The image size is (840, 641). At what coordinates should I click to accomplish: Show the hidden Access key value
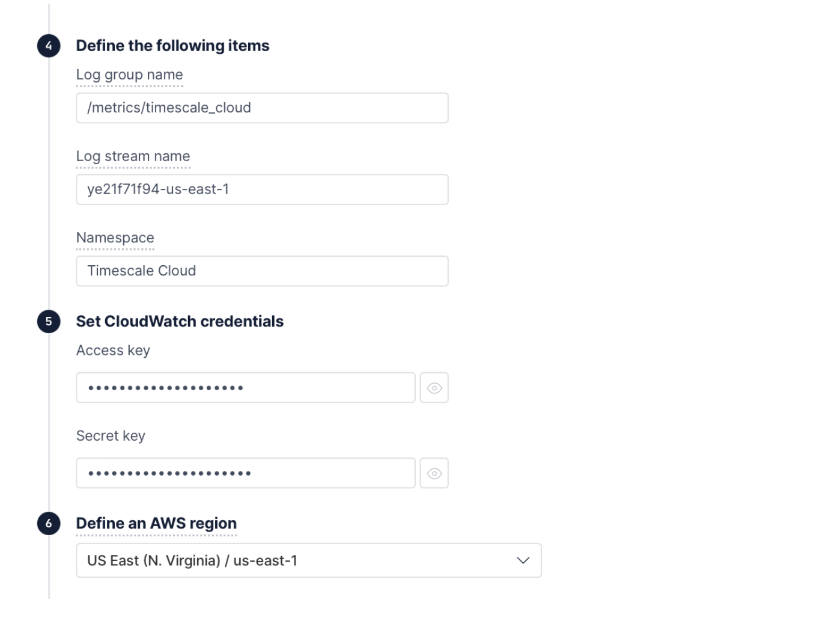point(434,388)
